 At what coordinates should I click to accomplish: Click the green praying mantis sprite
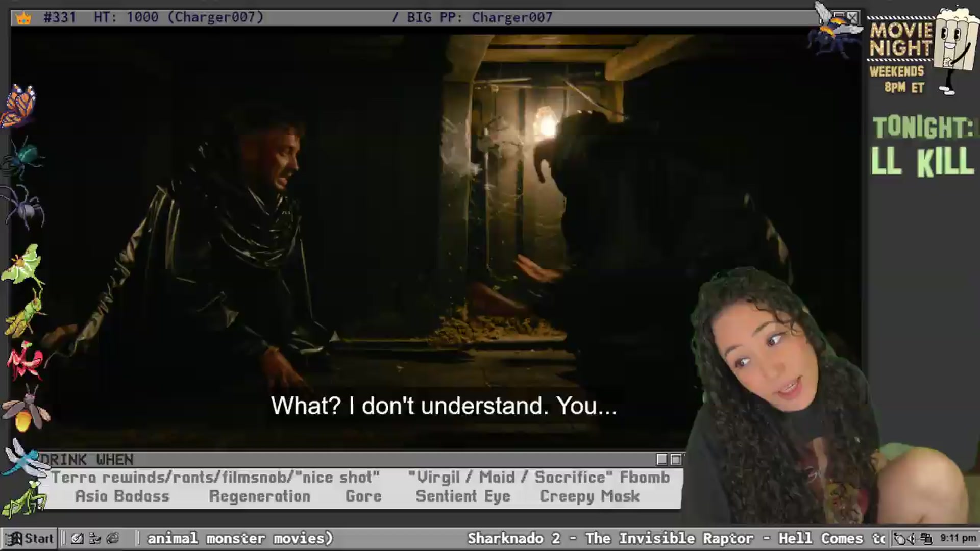coord(24,499)
